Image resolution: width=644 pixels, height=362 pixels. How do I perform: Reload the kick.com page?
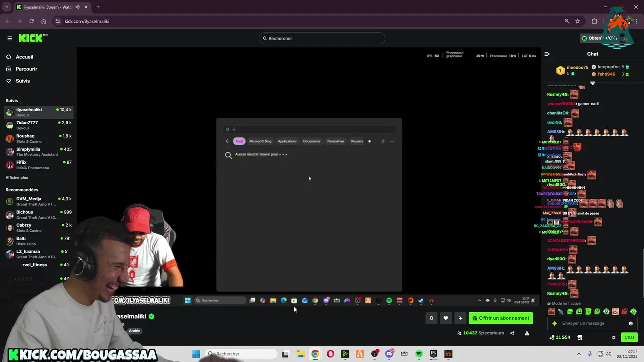click(x=31, y=21)
